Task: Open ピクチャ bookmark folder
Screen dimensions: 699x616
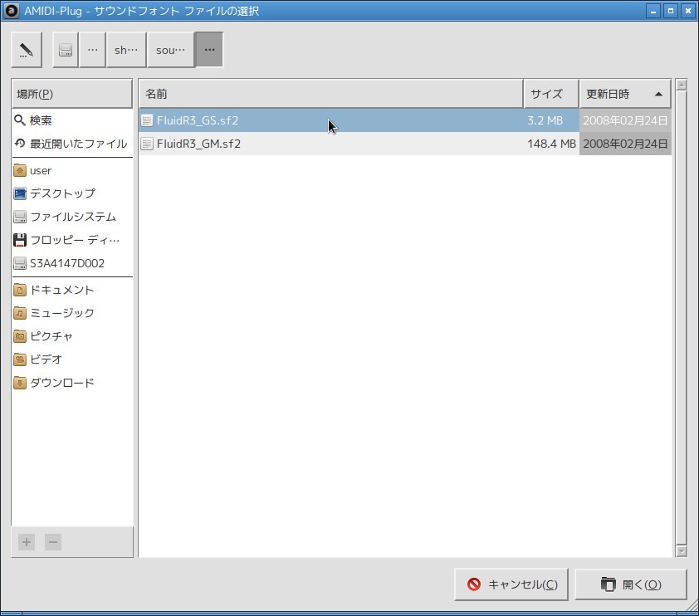Action: point(71,336)
